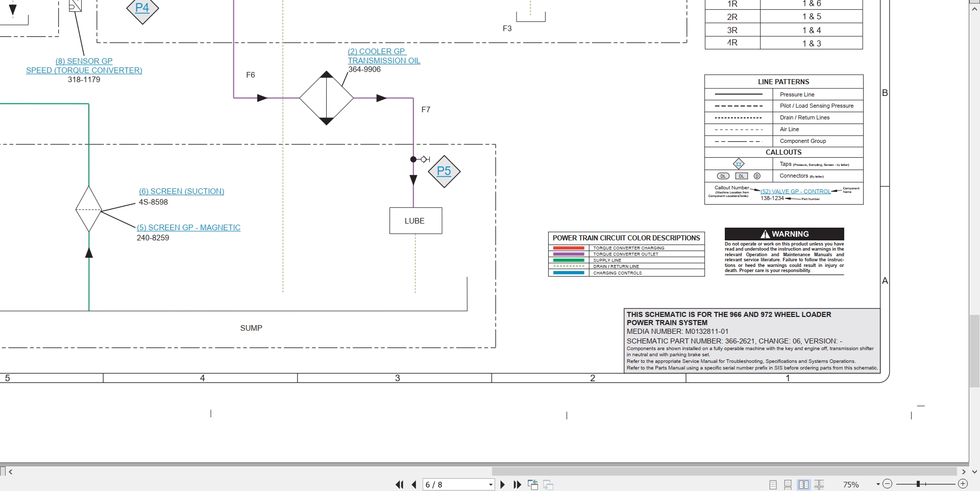This screenshot has height=491, width=980.
Task: Click the 3R clutch value 1 & 4
Action: click(x=812, y=30)
